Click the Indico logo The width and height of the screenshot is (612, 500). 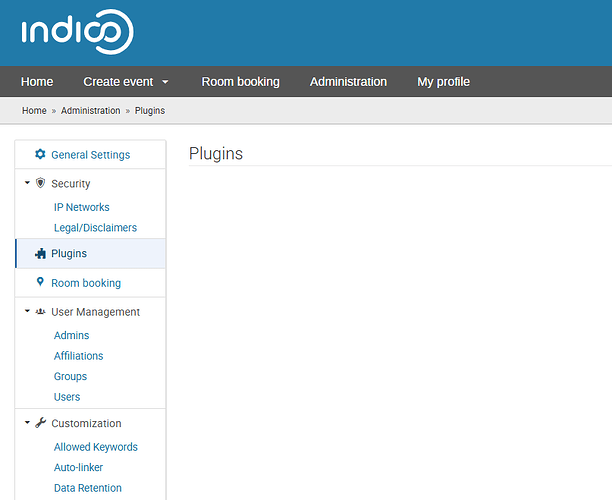point(76,32)
